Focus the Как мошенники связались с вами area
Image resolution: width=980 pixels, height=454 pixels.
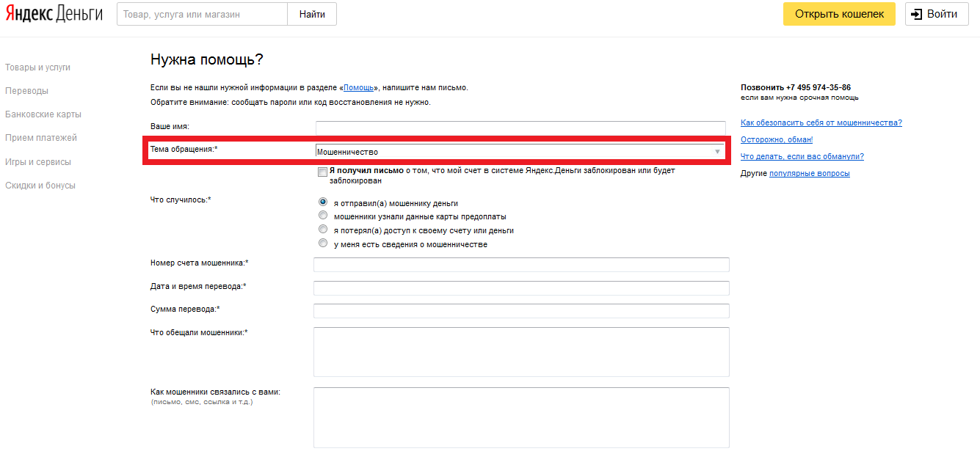tap(521, 417)
